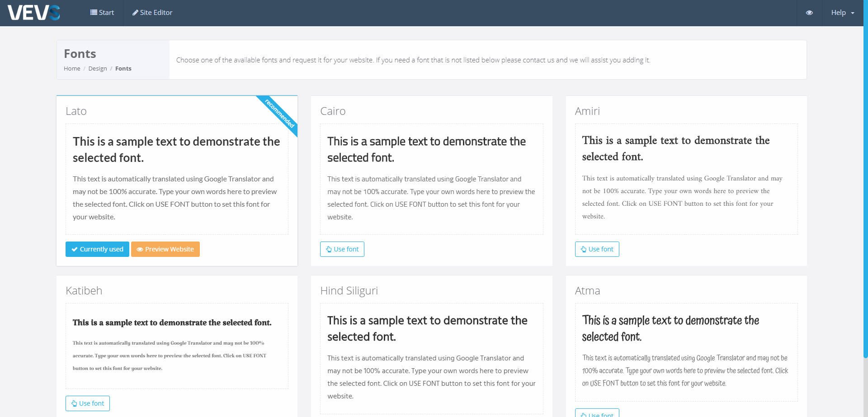The height and width of the screenshot is (417, 868).
Task: Open the Start menu item
Action: tap(102, 13)
